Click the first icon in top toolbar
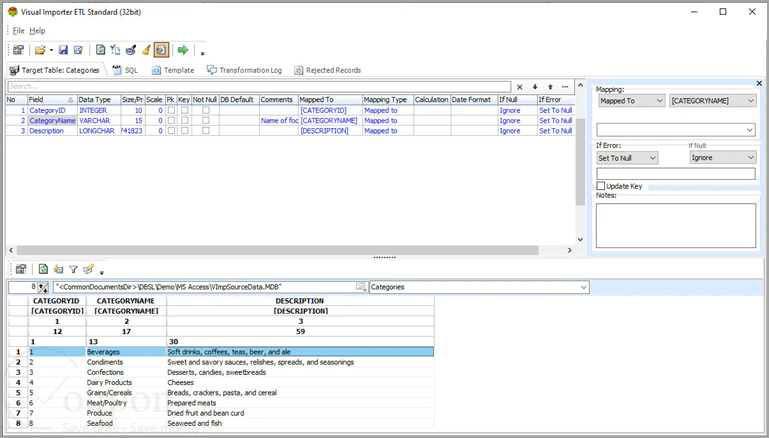 [19, 50]
